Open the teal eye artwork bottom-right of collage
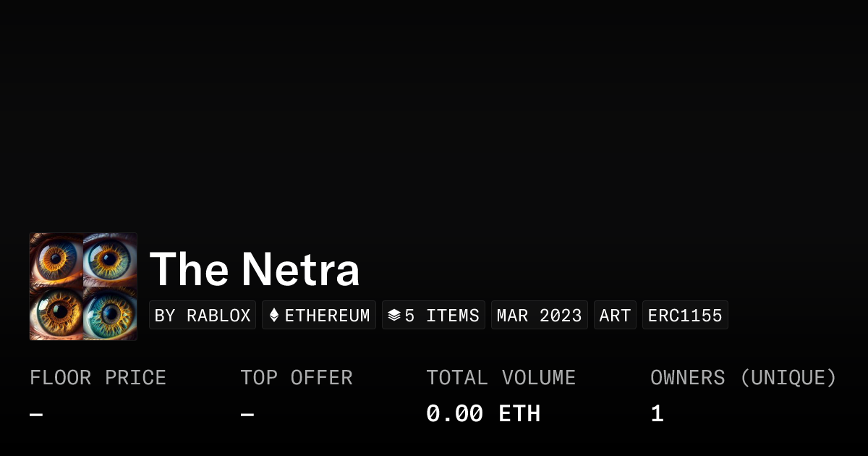 tap(110, 313)
